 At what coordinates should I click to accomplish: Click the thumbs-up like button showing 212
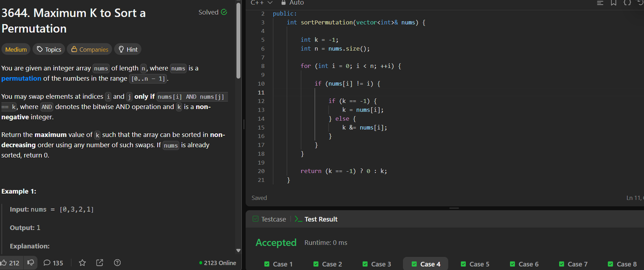point(11,263)
